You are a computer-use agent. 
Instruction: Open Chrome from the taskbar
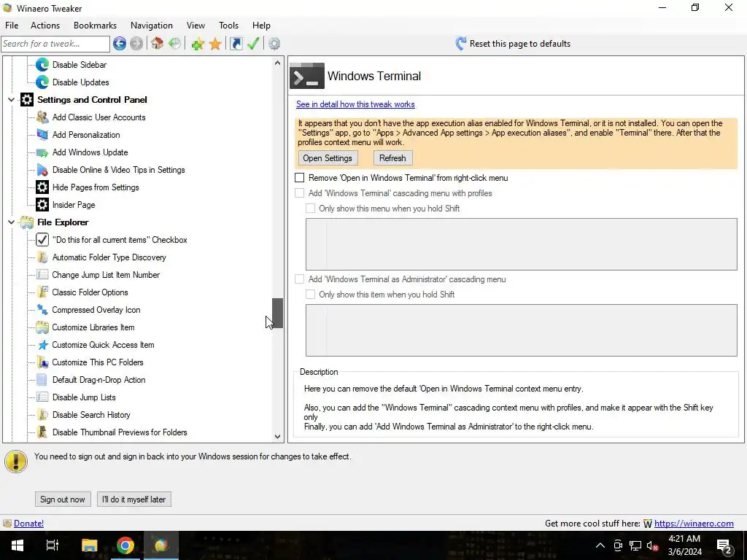pyautogui.click(x=125, y=545)
